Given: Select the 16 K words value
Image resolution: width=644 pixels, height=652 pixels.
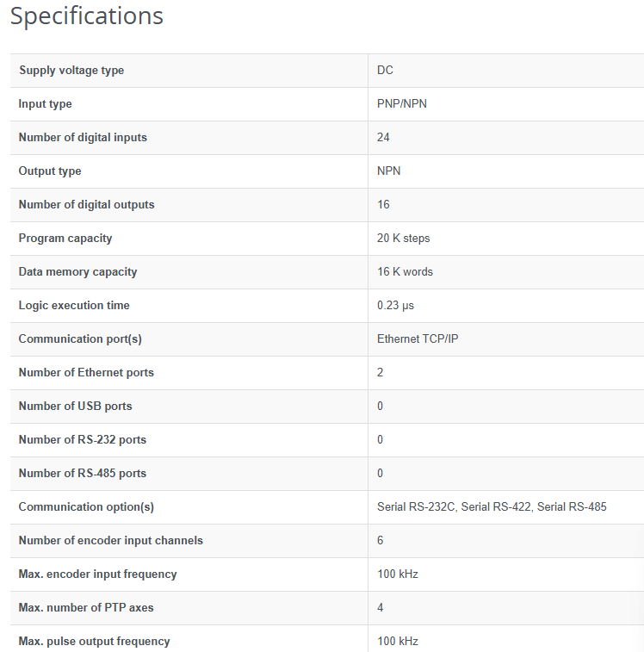Looking at the screenshot, I should click(405, 272).
